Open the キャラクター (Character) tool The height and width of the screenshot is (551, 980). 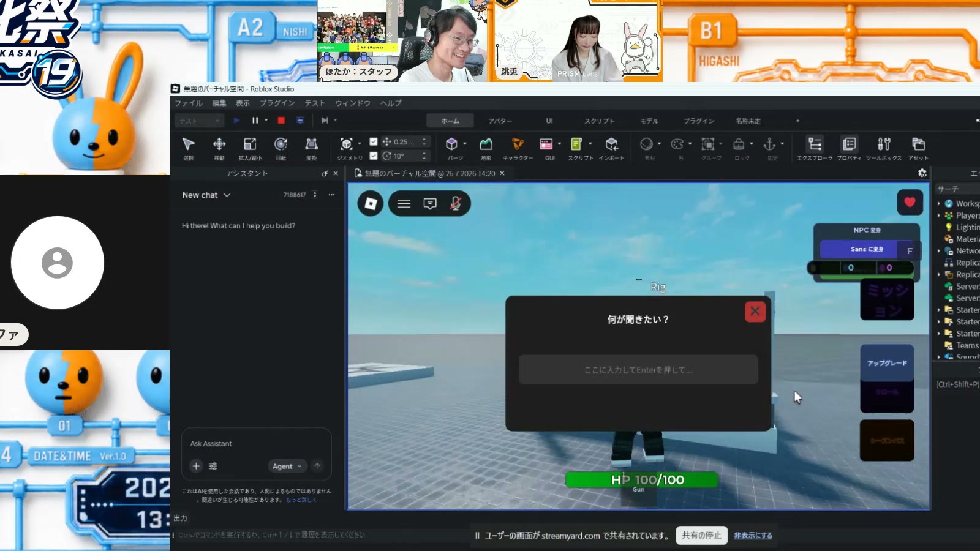tap(518, 144)
